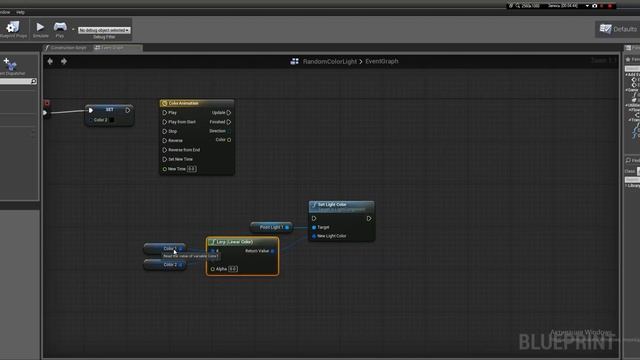Click the blueprint graph icon in breadcrumb
Image resolution: width=640 pixels, height=360 pixels.
(294, 62)
